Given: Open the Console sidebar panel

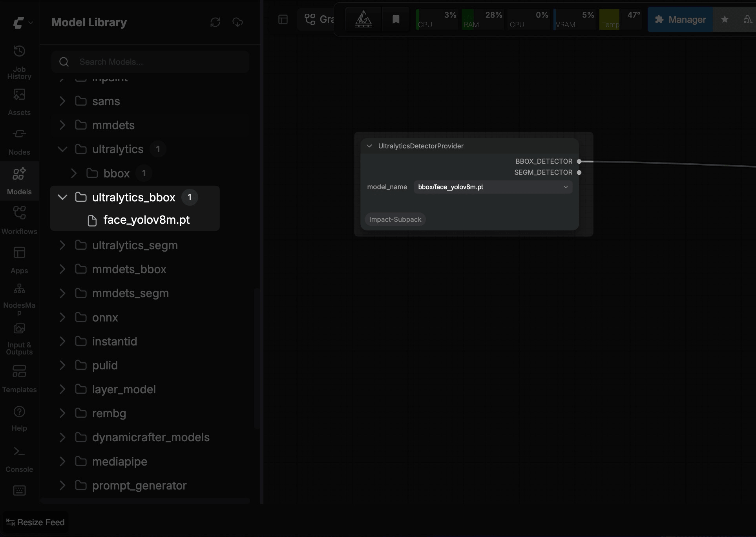Looking at the screenshot, I should tap(19, 459).
